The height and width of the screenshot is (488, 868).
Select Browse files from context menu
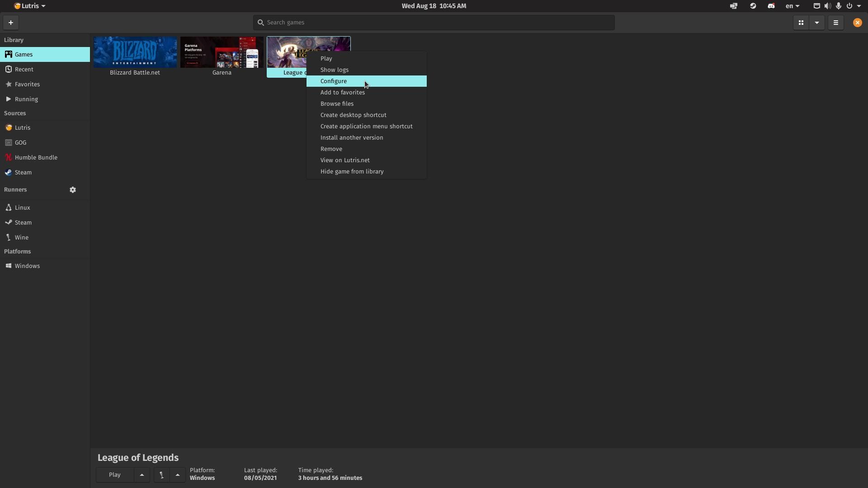[x=337, y=104]
